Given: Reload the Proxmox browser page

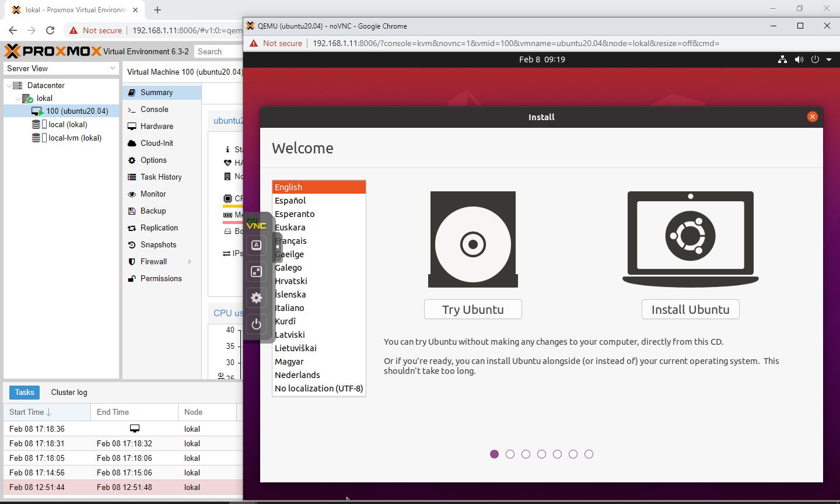Looking at the screenshot, I should click(50, 30).
